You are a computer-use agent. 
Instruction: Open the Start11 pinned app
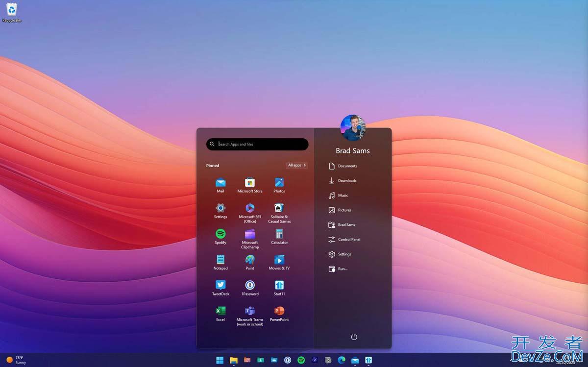(x=279, y=288)
